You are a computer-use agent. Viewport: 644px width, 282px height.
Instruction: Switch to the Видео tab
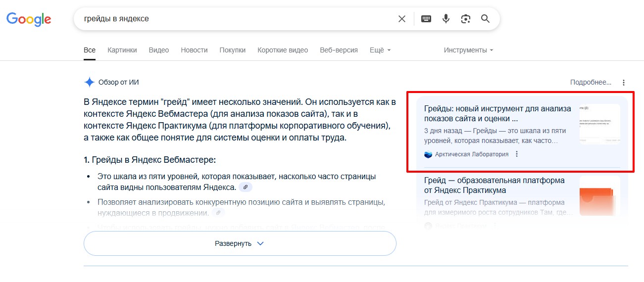point(159,50)
